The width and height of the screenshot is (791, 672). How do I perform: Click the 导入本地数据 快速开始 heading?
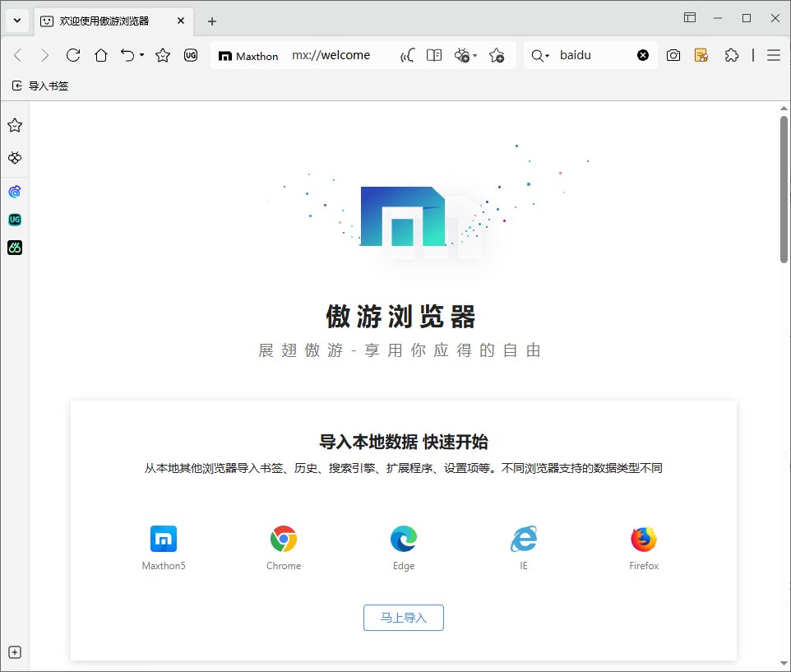point(404,442)
